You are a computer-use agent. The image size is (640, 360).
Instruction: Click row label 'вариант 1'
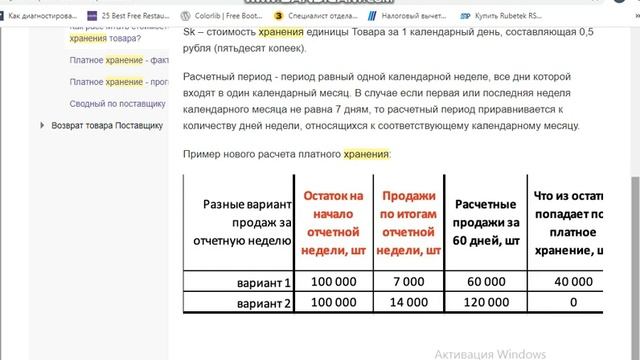pos(264,282)
